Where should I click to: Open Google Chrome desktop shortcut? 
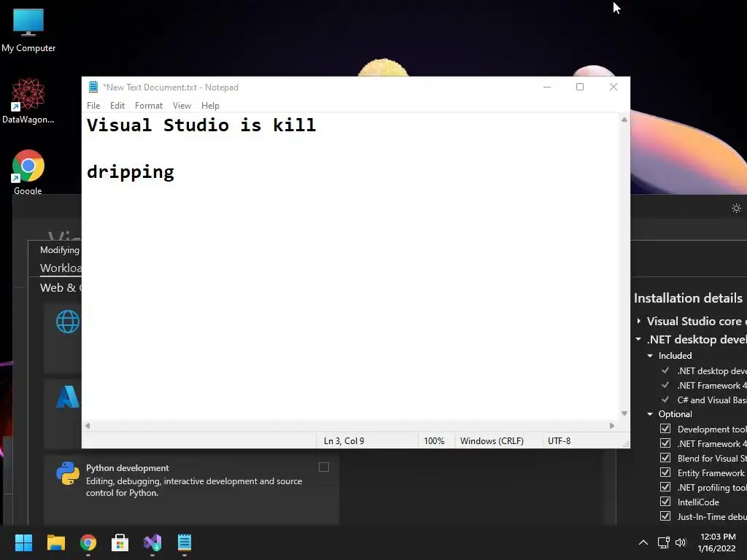click(28, 171)
